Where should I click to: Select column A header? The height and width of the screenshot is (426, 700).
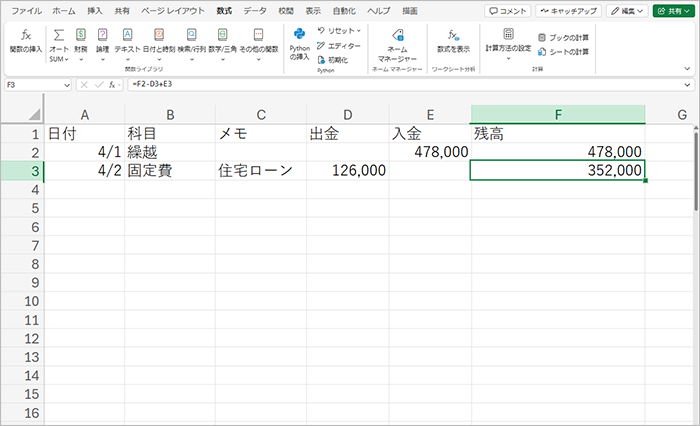pos(84,115)
